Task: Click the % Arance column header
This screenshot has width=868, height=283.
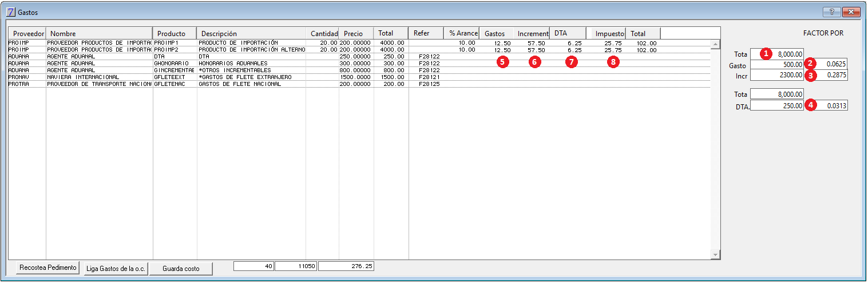Action: tap(462, 33)
